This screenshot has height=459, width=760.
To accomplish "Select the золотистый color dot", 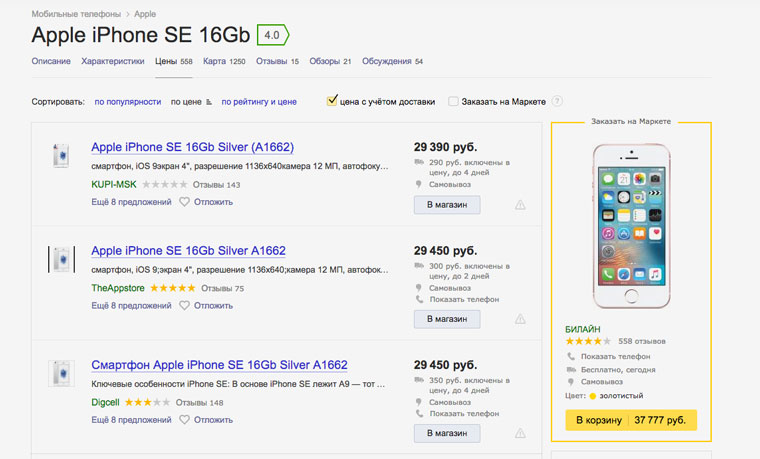I will coord(592,396).
